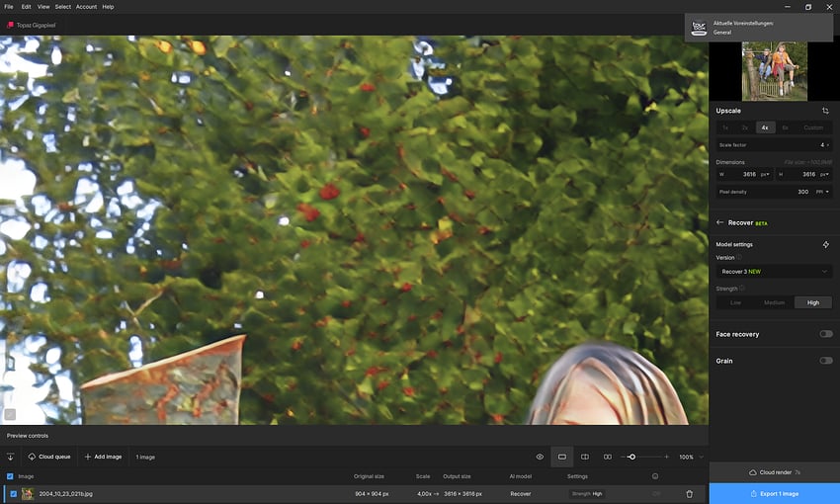This screenshot has height=504, width=840.
Task: Select the single view layout icon
Action: point(562,457)
